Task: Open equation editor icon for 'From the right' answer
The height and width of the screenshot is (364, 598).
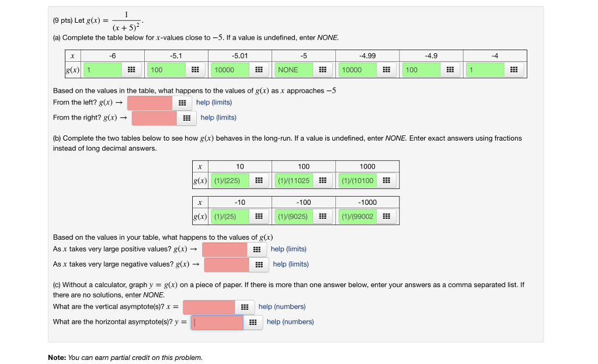Action: click(187, 118)
